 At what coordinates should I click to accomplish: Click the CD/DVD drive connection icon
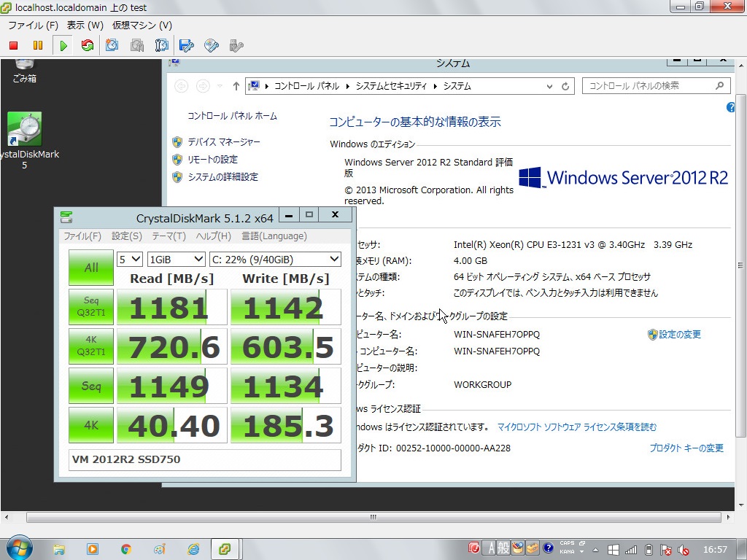[212, 45]
